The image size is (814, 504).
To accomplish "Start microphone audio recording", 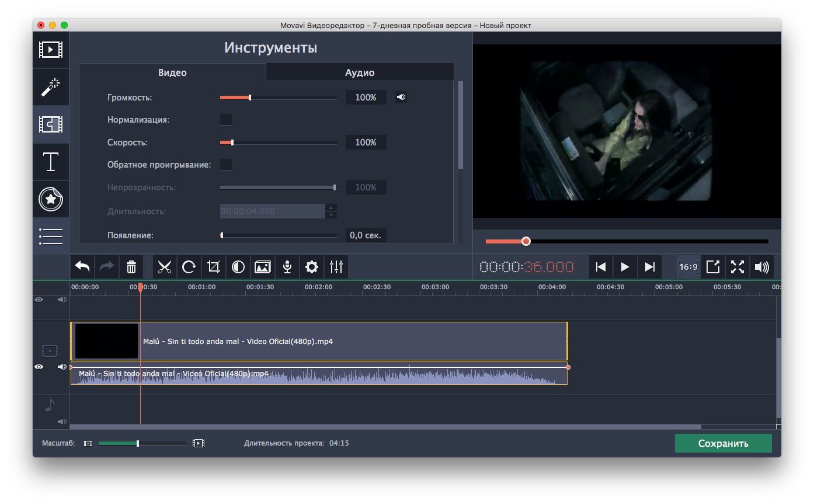I will [x=287, y=267].
